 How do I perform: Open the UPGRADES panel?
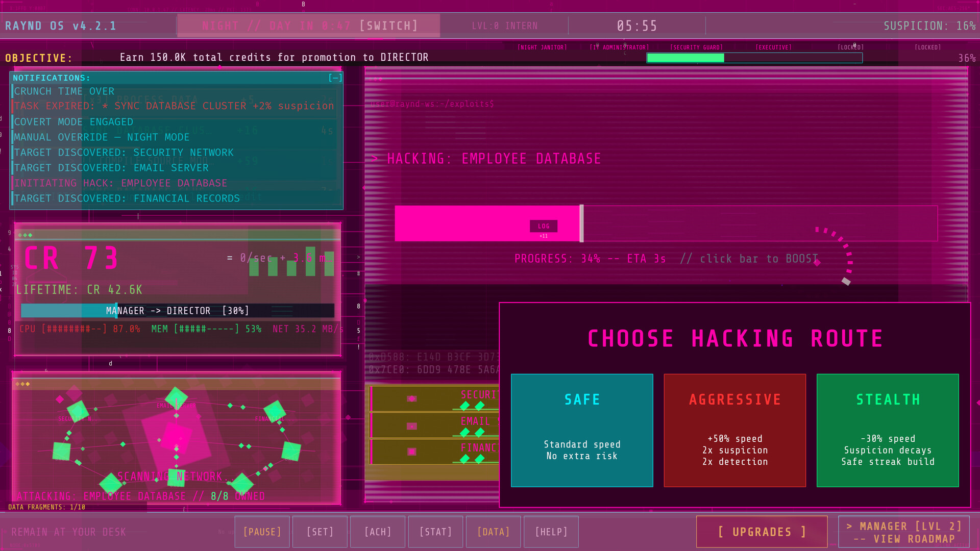(x=762, y=532)
